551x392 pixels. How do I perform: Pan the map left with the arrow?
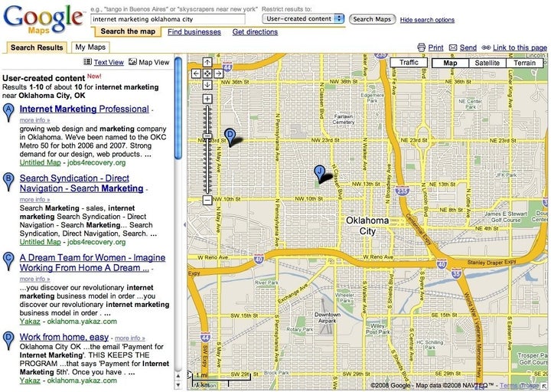pos(196,73)
